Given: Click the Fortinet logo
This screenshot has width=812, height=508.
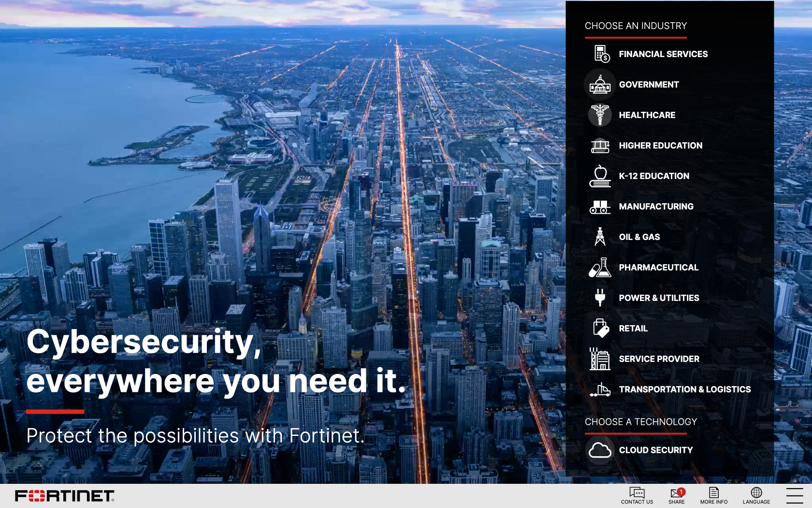Looking at the screenshot, I should (65, 496).
